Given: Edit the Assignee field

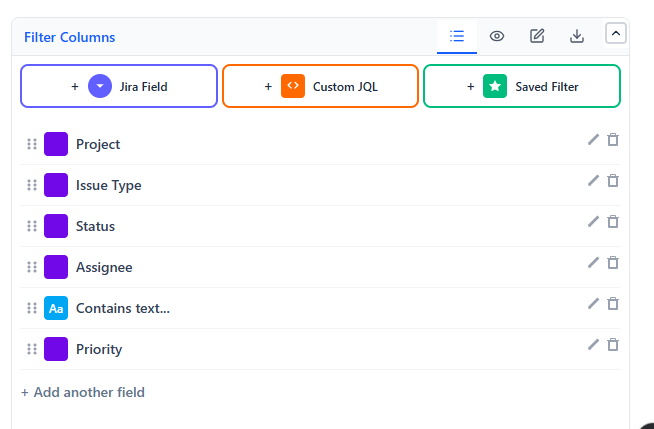Looking at the screenshot, I should click(x=593, y=262).
